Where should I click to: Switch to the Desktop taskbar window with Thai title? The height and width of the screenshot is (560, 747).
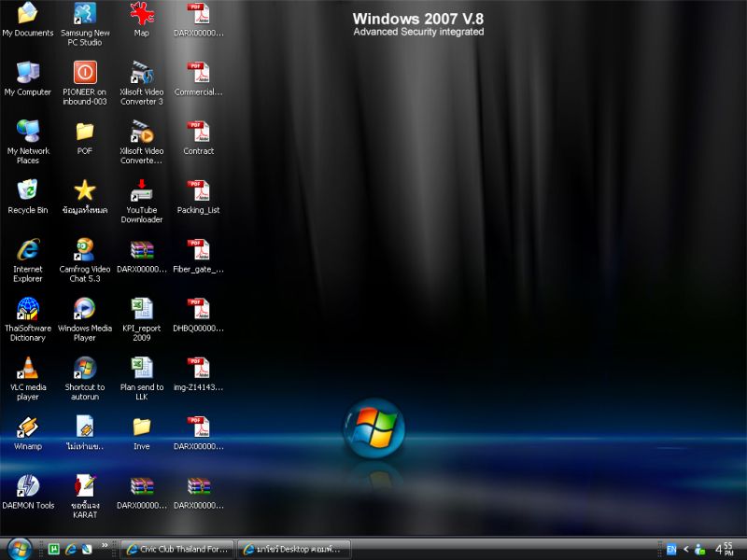tap(292, 549)
